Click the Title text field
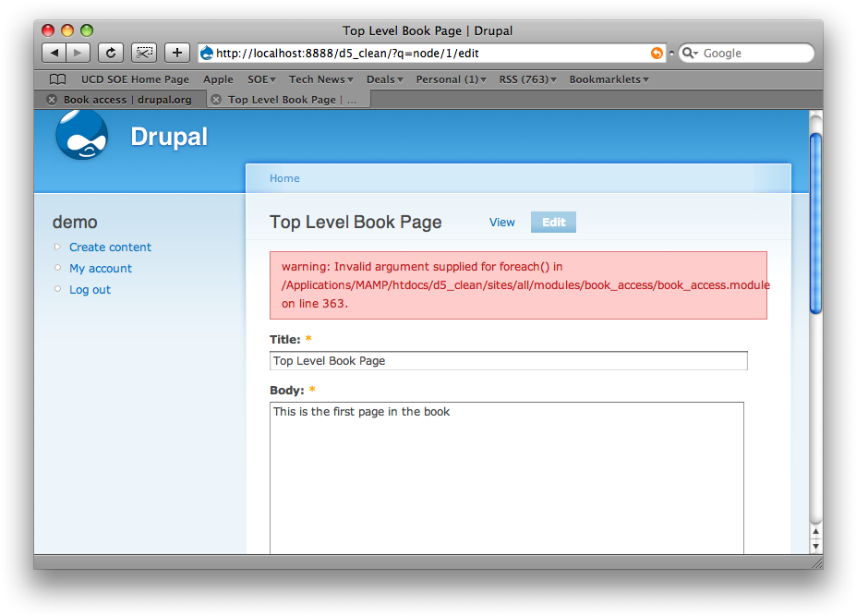856x616 pixels. click(508, 361)
